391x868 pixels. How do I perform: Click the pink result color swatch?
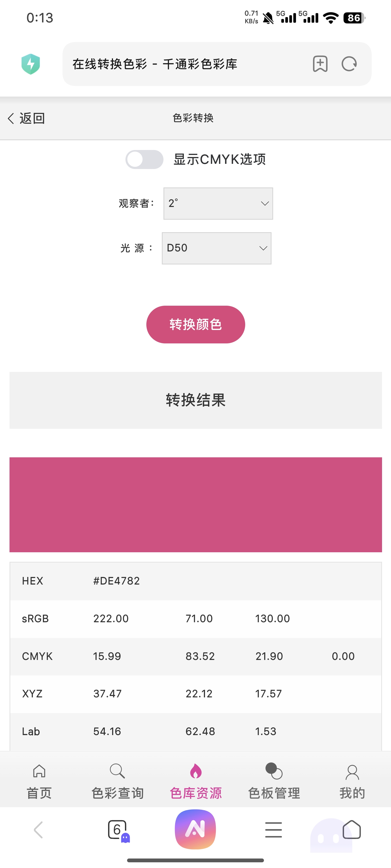196,505
